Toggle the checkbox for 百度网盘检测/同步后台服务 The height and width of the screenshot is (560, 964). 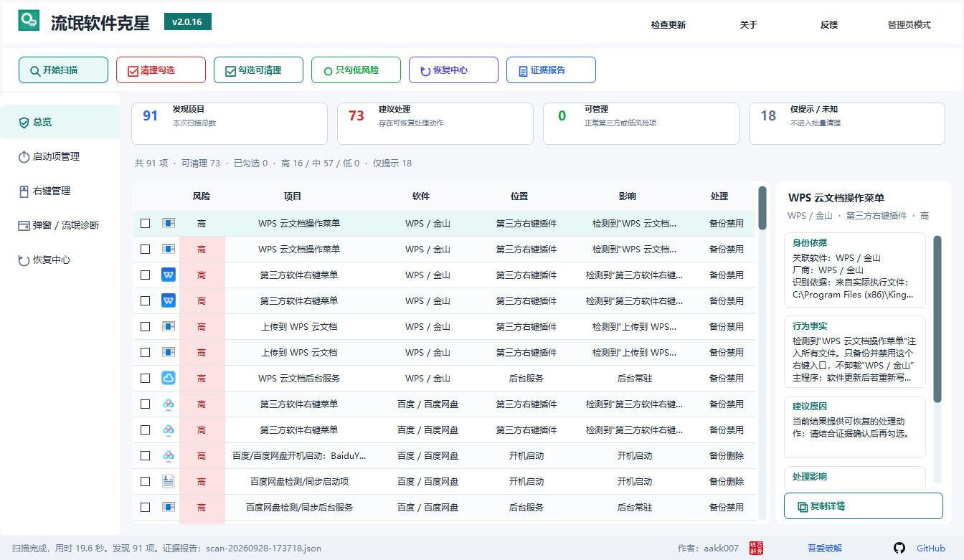(146, 507)
